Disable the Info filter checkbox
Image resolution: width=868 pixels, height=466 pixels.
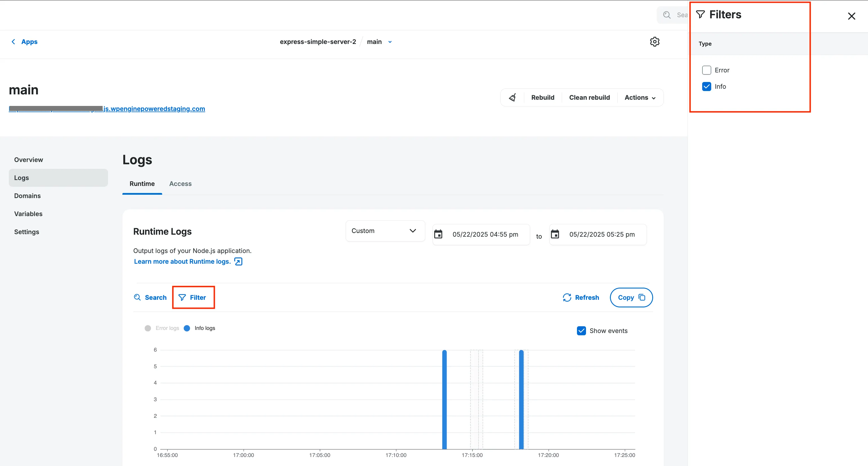[706, 86]
